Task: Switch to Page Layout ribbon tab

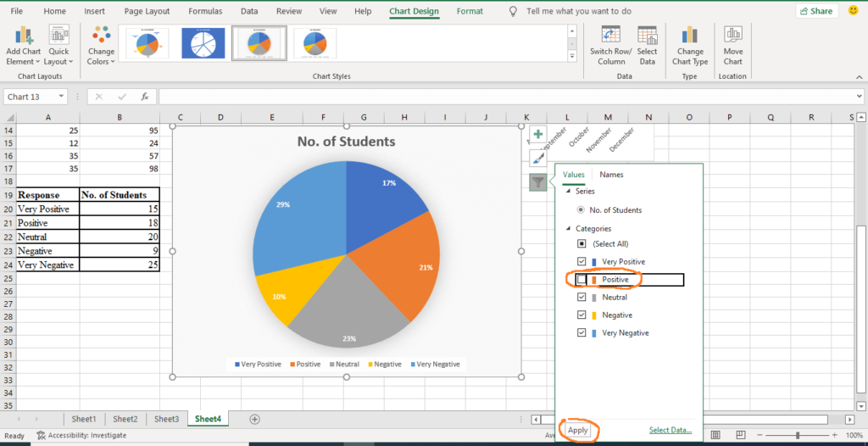Action: click(147, 11)
